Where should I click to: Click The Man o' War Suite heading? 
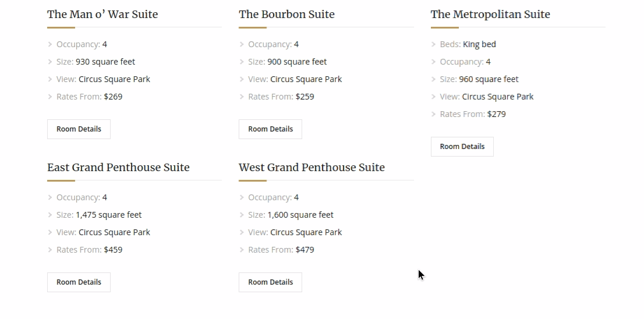(102, 15)
